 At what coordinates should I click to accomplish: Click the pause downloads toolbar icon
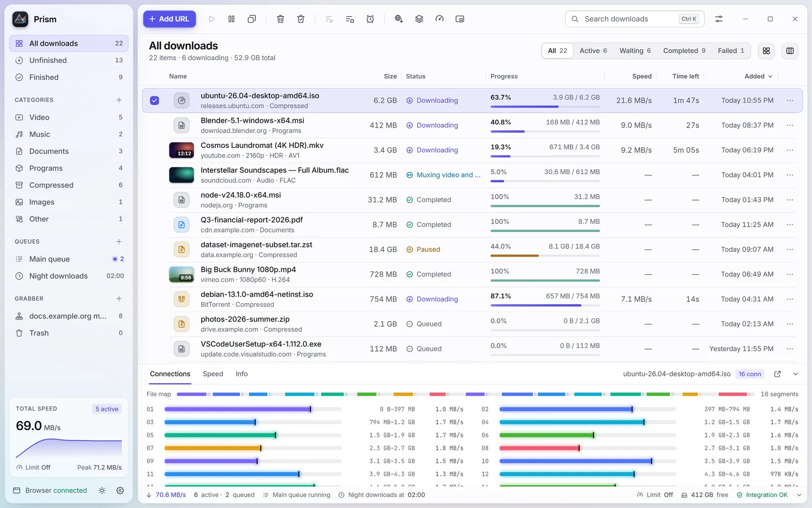tap(231, 19)
